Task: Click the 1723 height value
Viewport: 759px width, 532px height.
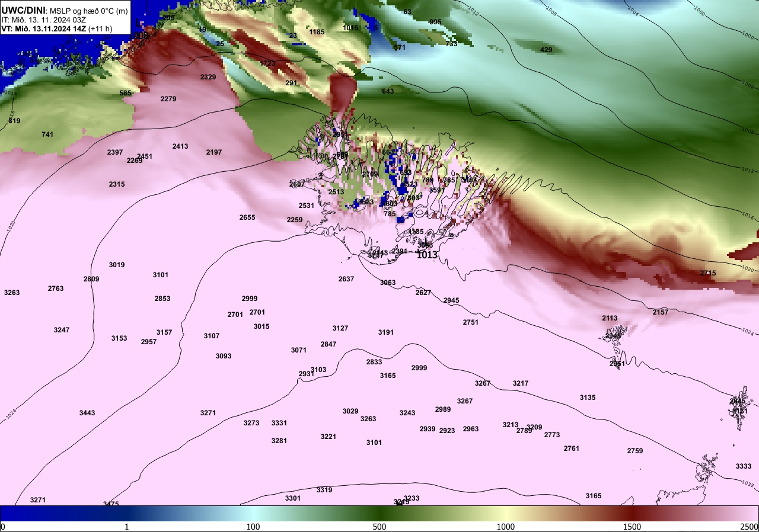Action: [267, 63]
